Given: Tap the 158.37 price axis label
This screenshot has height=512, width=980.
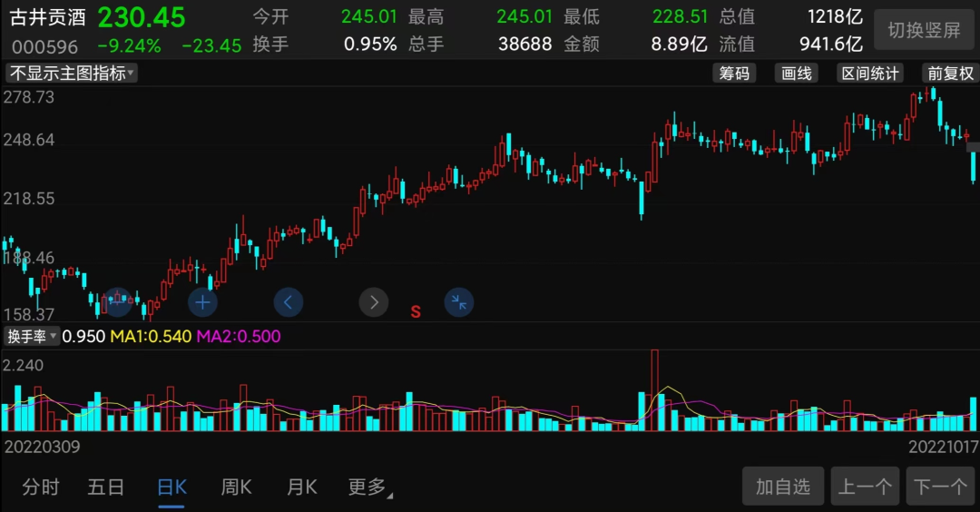Looking at the screenshot, I should click(x=29, y=314).
